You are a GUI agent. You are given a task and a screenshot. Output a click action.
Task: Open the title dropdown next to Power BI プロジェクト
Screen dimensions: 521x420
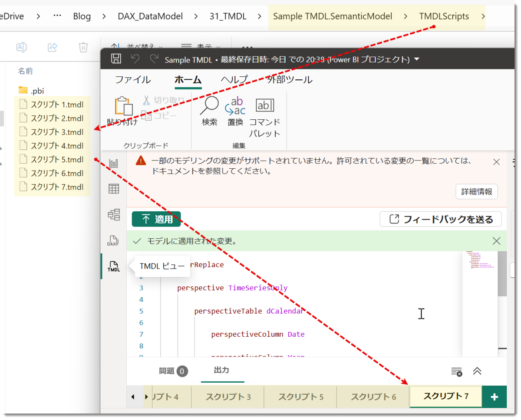pos(417,59)
